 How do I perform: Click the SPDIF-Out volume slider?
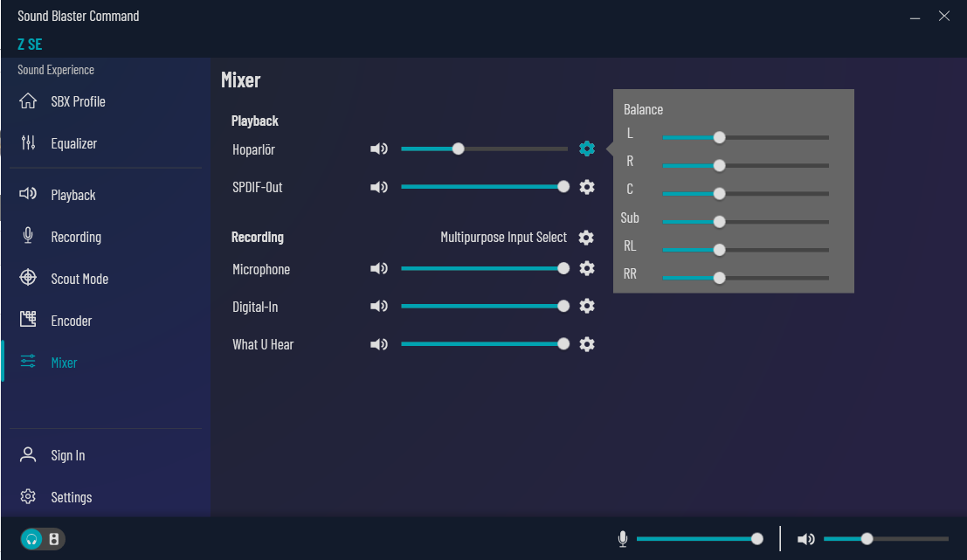point(485,187)
